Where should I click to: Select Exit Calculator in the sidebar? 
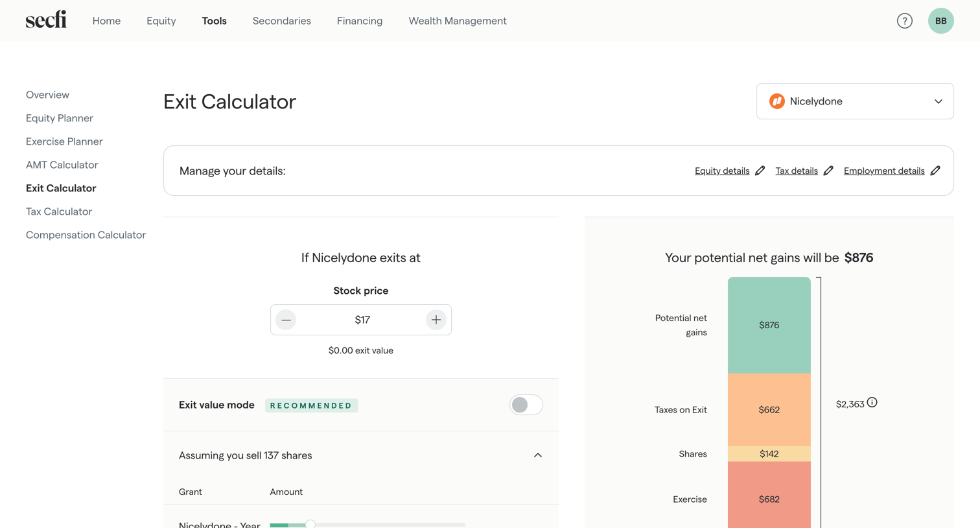61,188
